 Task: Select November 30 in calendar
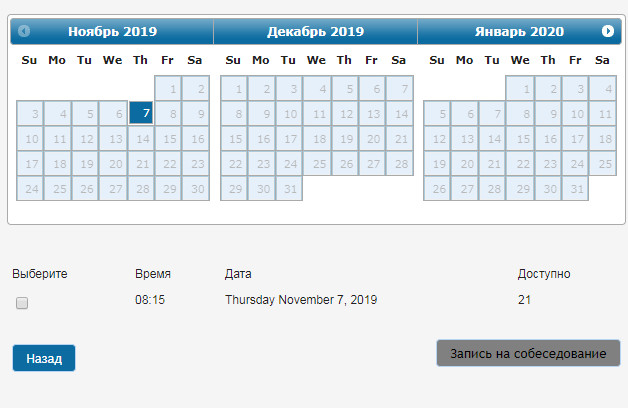pos(195,188)
